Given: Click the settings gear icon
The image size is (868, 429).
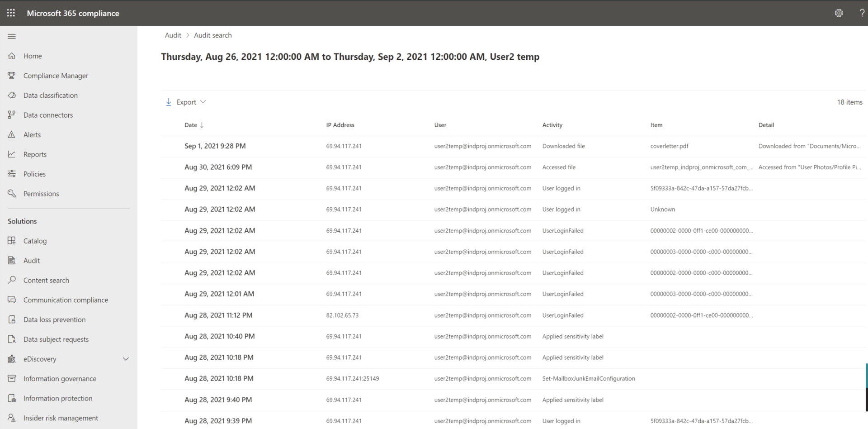Looking at the screenshot, I should (x=839, y=13).
